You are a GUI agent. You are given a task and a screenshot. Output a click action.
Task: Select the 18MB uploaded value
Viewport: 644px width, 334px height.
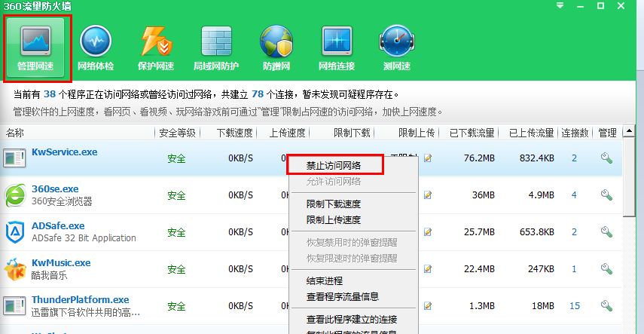[x=542, y=306]
